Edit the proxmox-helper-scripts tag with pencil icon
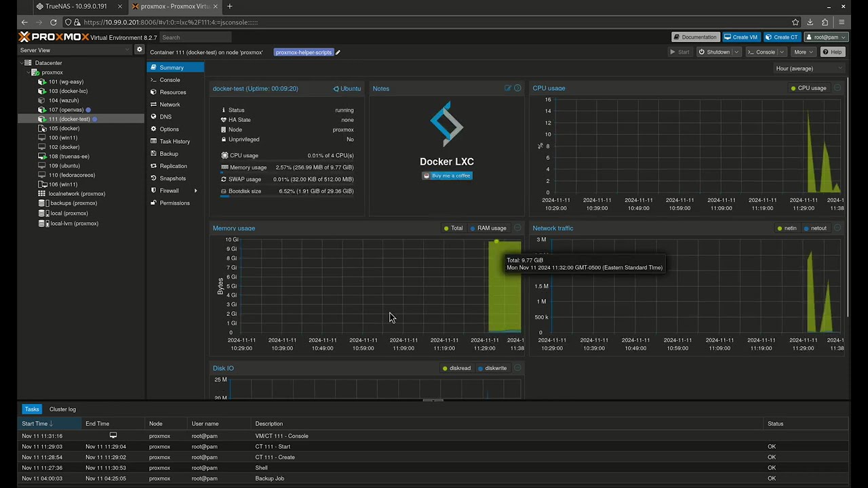868x488 pixels. (x=338, y=52)
